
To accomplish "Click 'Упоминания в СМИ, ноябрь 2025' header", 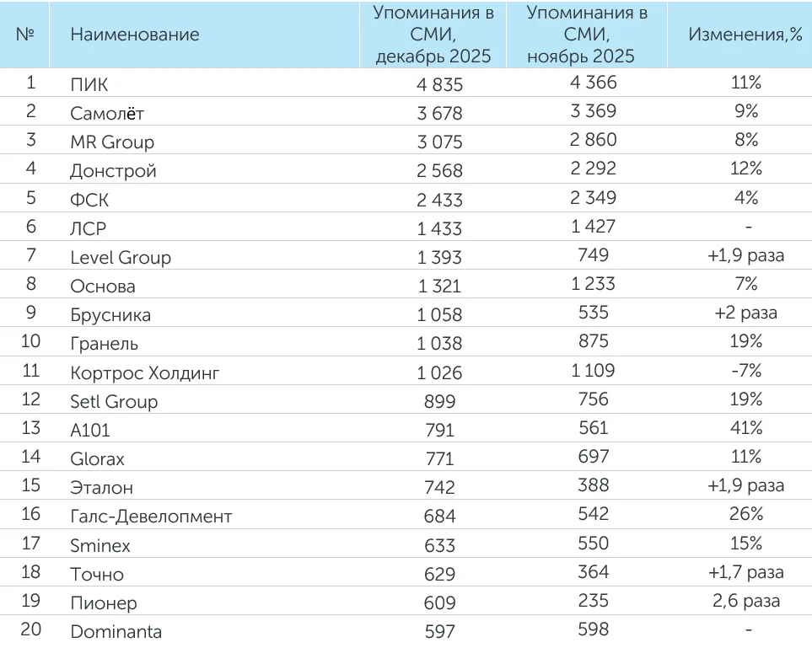I will coord(587,35).
